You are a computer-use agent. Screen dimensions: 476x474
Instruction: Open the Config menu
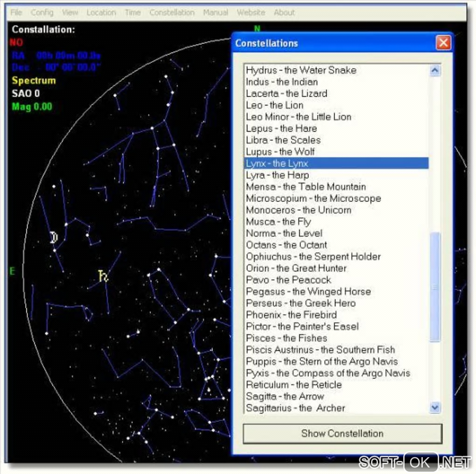42,13
